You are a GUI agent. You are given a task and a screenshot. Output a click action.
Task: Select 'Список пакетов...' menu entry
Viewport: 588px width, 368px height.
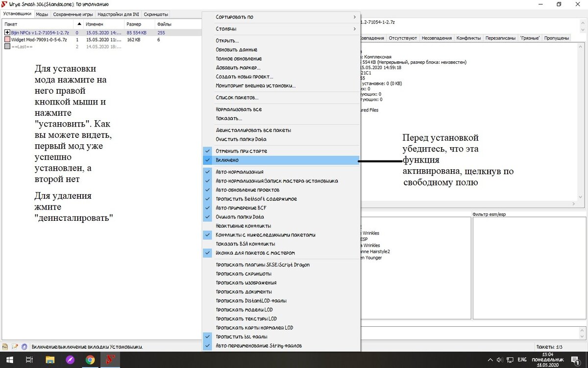point(281,98)
